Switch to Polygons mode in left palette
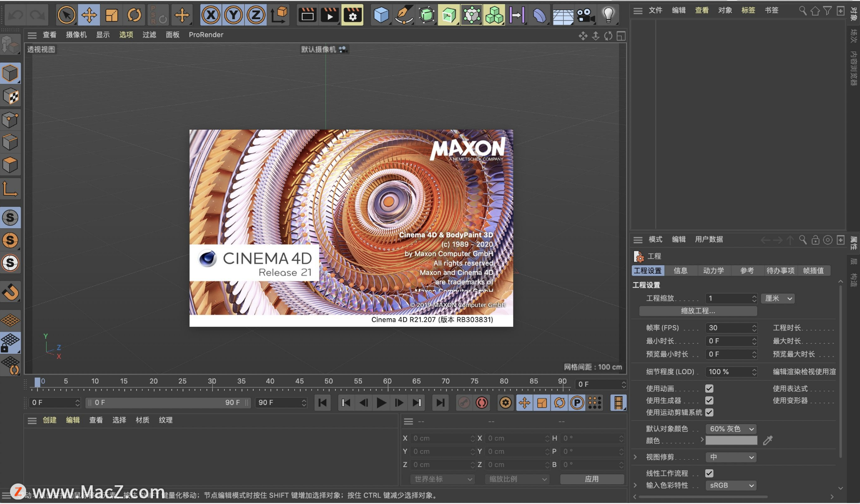The width and height of the screenshot is (860, 504). coord(10,165)
